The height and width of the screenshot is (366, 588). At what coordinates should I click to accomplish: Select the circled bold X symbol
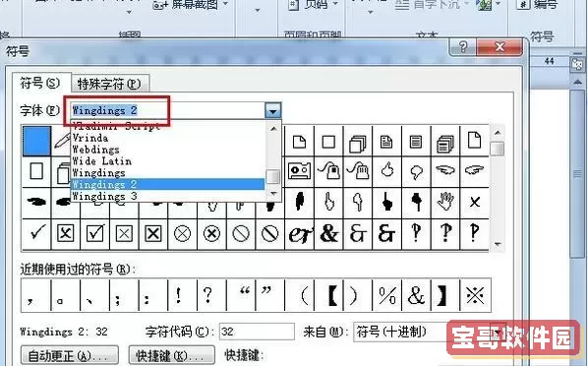coord(211,233)
